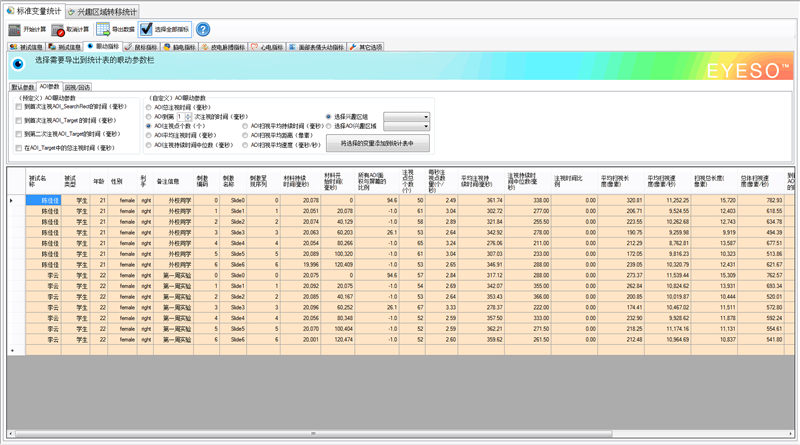Select the AOI总注视时间 radio button
This screenshot has width=800, height=445.
(x=148, y=108)
